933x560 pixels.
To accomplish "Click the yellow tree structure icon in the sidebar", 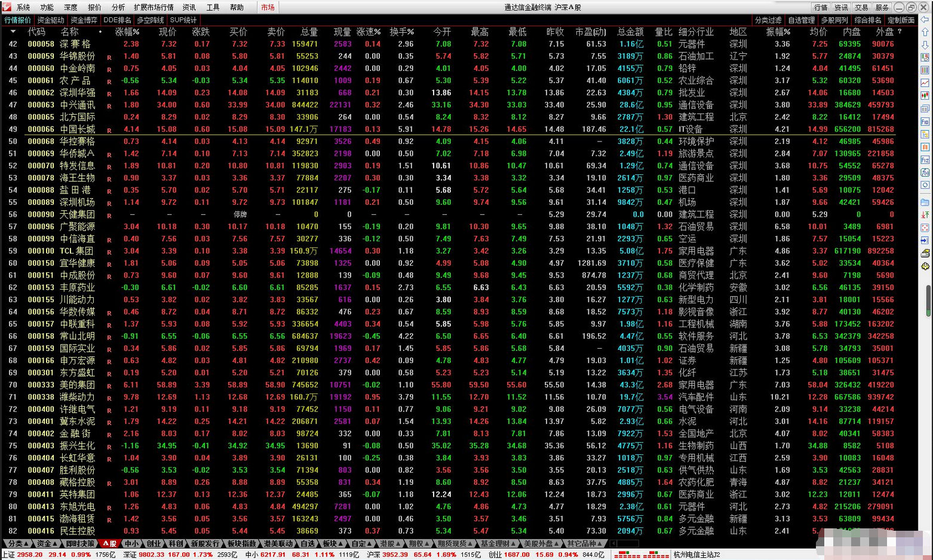I will coord(925,134).
